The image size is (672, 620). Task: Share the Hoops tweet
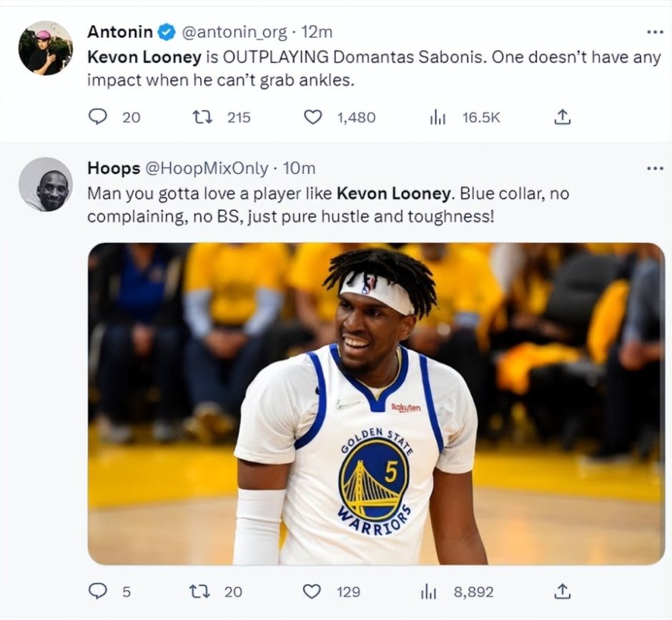[x=562, y=591]
